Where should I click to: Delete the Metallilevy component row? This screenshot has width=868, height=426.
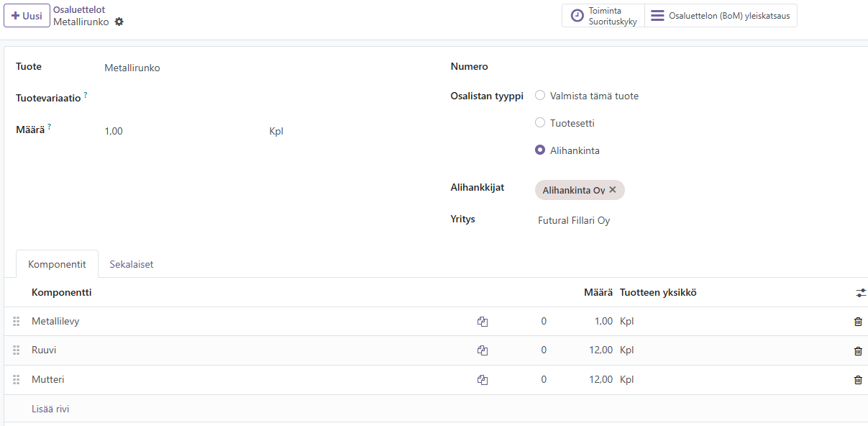pos(857,322)
